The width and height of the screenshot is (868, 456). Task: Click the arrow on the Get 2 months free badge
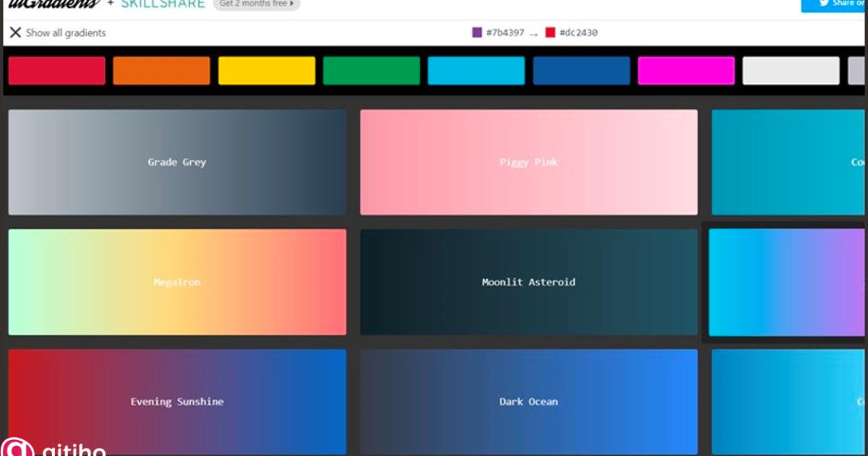tap(293, 4)
